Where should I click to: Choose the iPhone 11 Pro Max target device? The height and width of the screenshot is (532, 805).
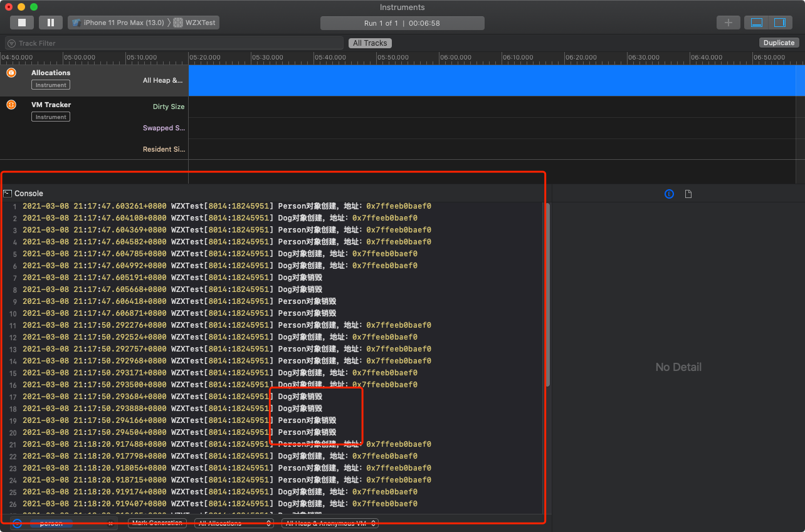coord(118,23)
